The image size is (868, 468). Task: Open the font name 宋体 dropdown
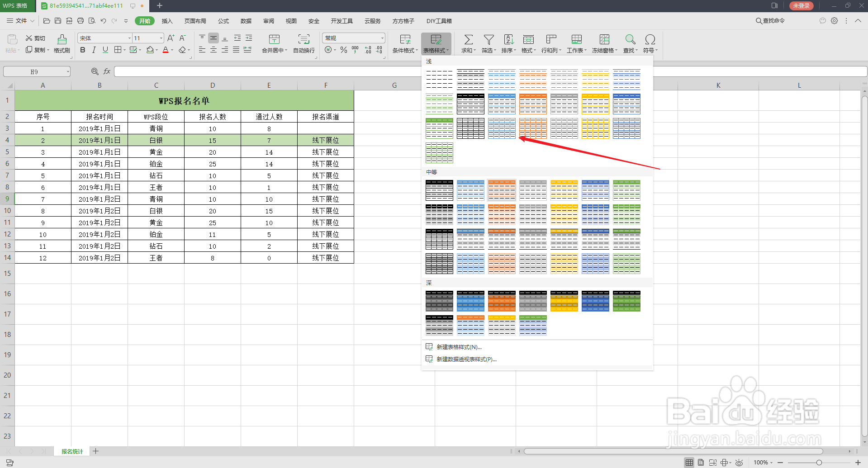(x=129, y=38)
